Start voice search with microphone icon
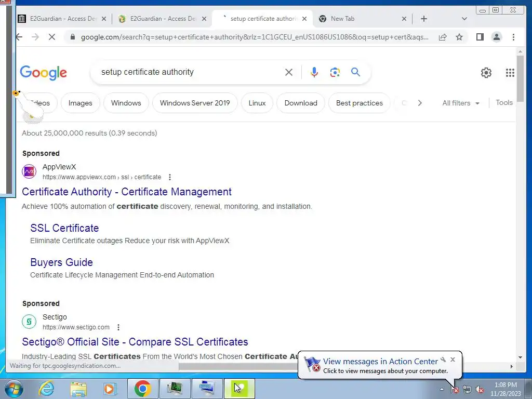This screenshot has height=399, width=532. pos(314,72)
